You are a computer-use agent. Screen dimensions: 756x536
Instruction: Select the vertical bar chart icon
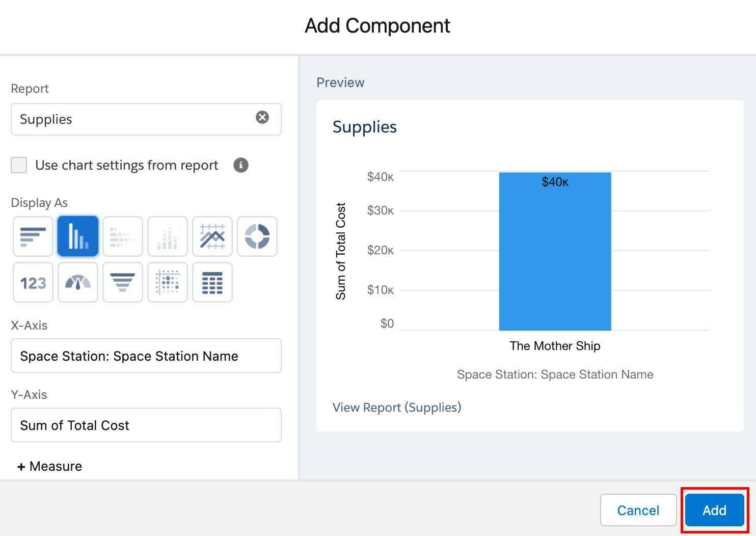(78, 236)
